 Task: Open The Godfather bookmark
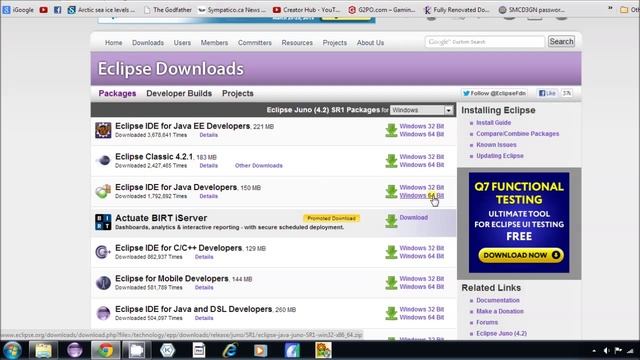[168, 10]
